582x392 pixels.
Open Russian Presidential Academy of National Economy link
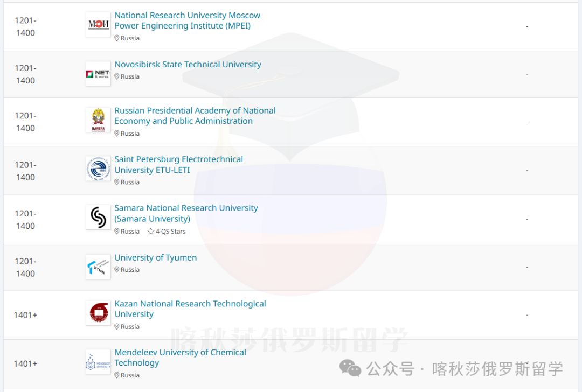(x=195, y=116)
